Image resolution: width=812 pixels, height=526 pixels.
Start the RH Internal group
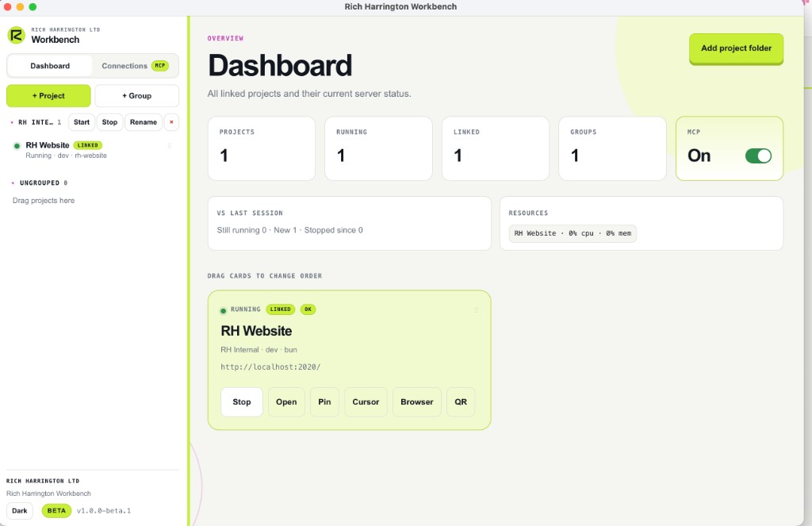(82, 122)
